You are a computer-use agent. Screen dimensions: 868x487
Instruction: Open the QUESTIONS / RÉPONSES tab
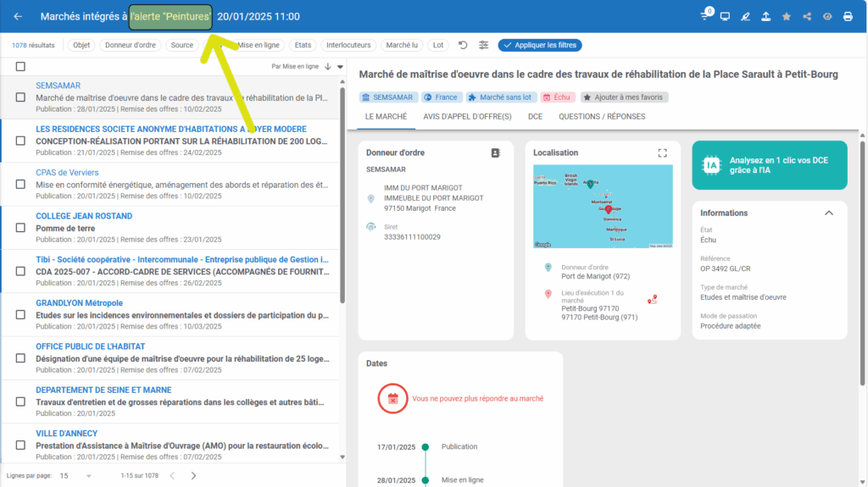pyautogui.click(x=602, y=117)
